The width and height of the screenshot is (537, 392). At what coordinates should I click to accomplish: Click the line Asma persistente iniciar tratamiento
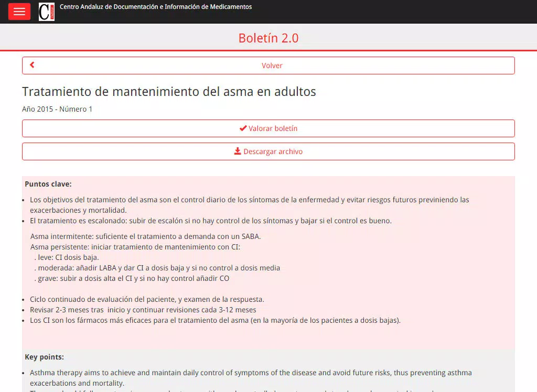[x=135, y=247]
